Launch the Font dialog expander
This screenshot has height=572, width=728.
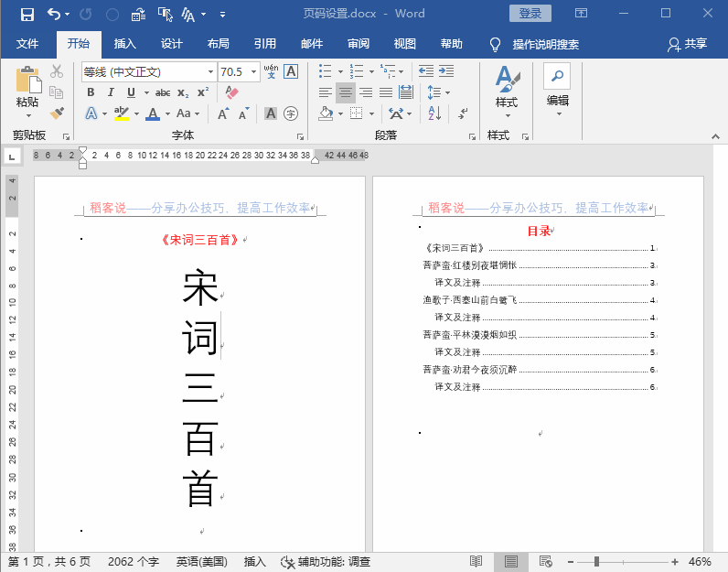300,136
